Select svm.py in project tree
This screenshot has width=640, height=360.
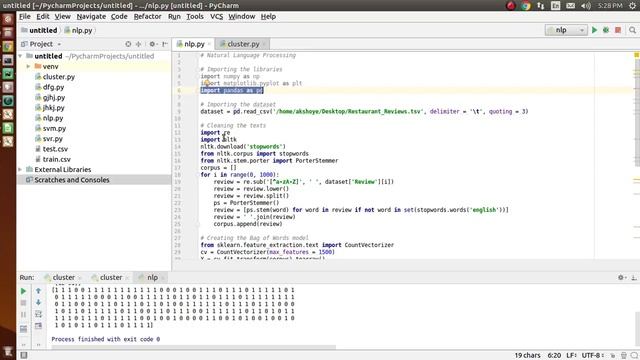pos(54,128)
